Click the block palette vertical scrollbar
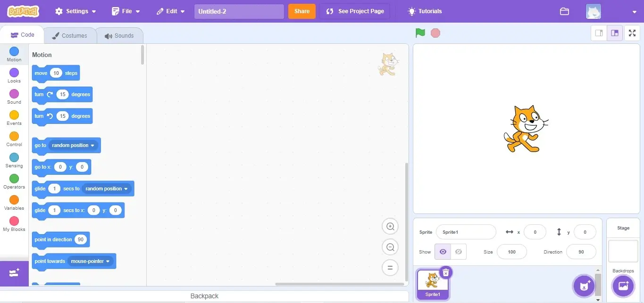This screenshot has height=303, width=644. [x=142, y=55]
